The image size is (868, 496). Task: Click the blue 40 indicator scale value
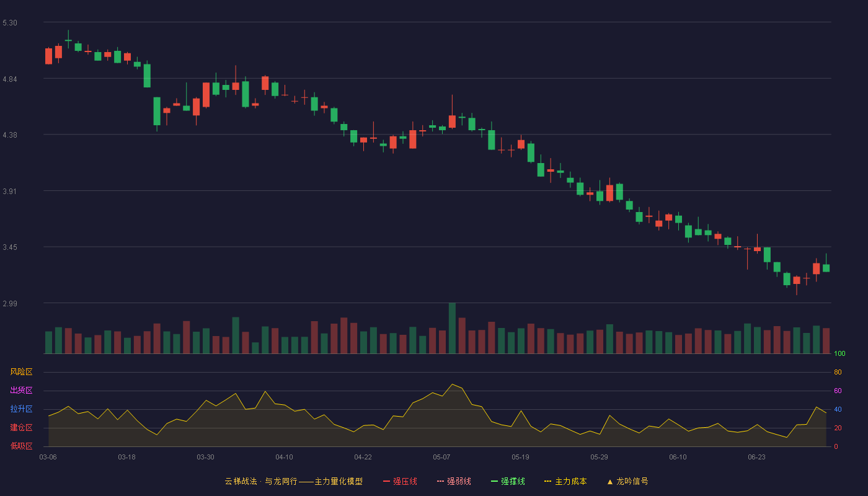tap(838, 410)
